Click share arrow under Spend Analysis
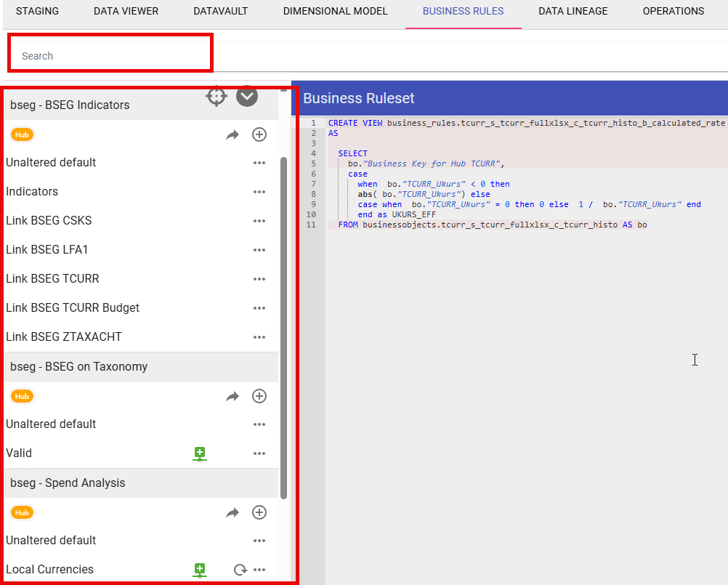728x585 pixels. click(232, 512)
